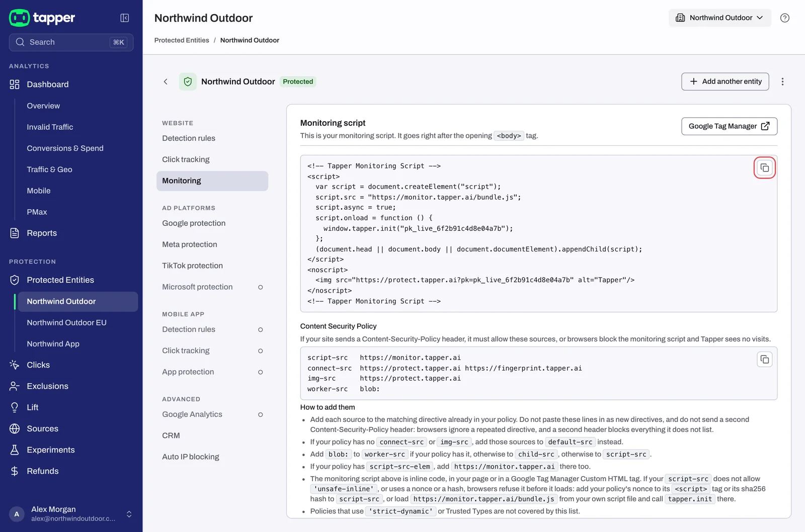Open the entity three-dot options menu
This screenshot has width=805, height=532.
coord(782,81)
